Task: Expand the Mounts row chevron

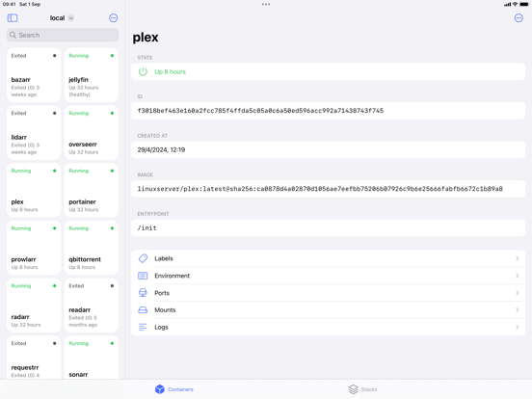Action: [518, 310]
